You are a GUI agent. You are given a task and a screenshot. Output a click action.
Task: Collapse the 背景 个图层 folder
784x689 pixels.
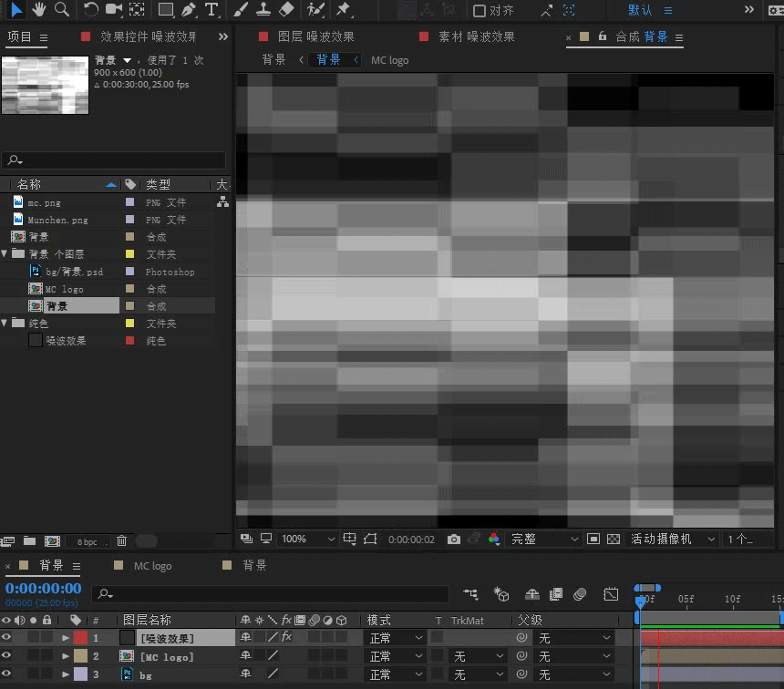pos(7,253)
